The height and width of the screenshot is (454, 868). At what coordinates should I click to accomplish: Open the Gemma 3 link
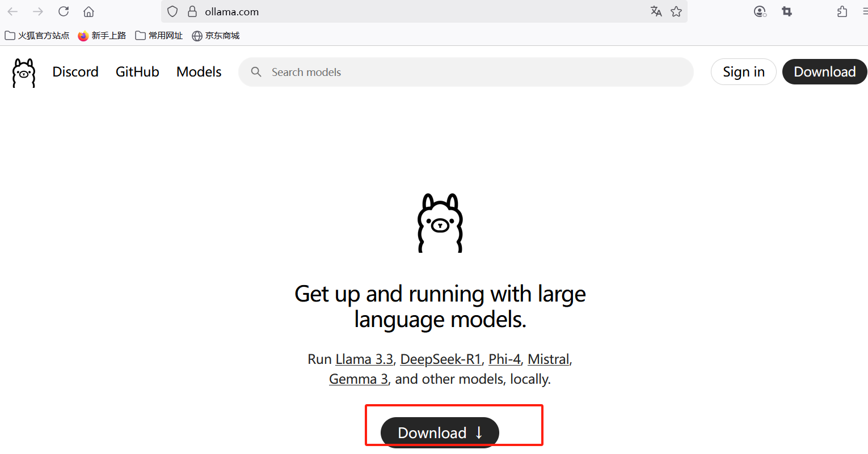tap(359, 379)
